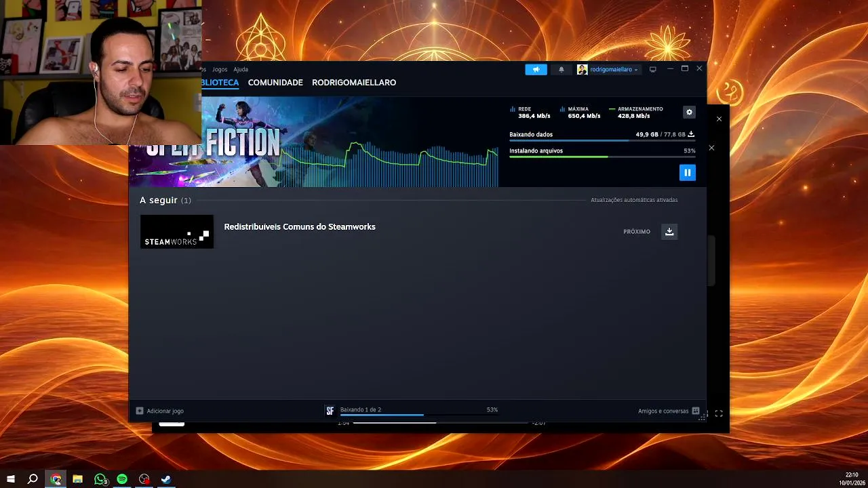
Task: Close the lower panel behind Steam
Action: click(711, 148)
